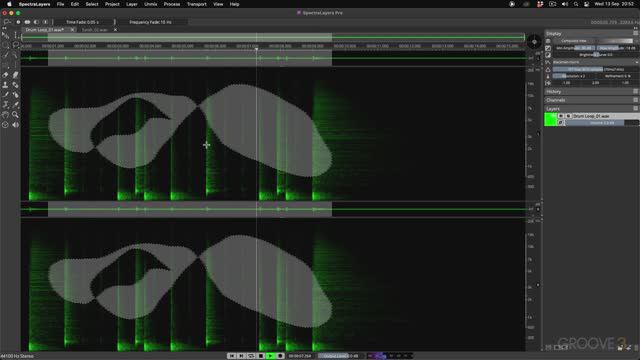Open the Process menu

click(x=172, y=4)
